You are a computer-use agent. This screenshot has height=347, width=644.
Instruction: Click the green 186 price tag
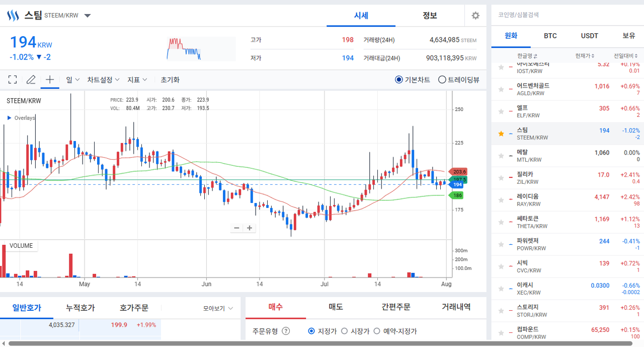coord(457,195)
